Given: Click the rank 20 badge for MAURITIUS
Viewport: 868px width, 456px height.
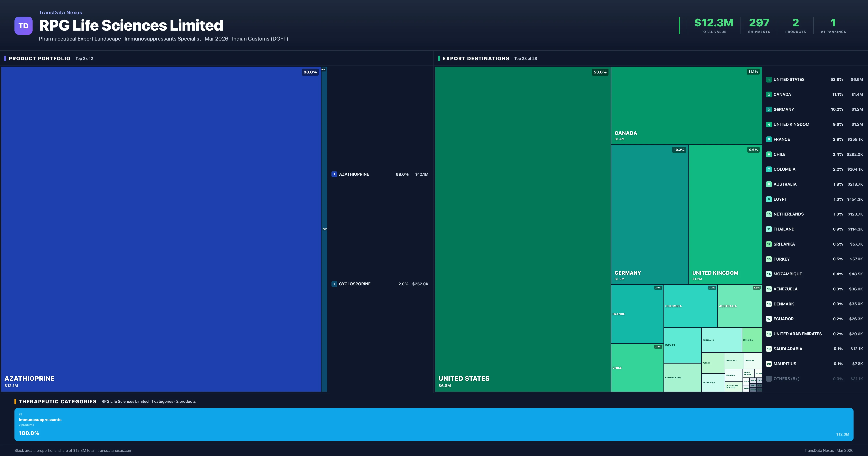Looking at the screenshot, I should pyautogui.click(x=769, y=364).
